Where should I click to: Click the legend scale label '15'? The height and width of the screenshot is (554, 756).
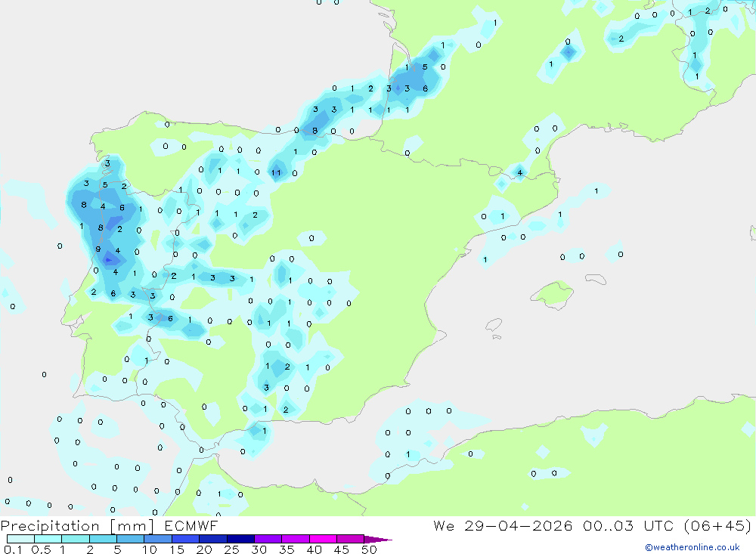[177, 549]
